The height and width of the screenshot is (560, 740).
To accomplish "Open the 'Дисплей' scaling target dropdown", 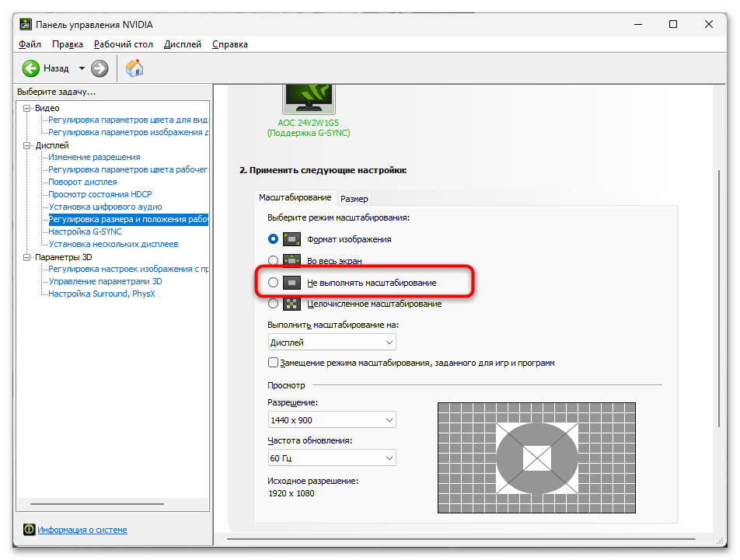I will 332,343.
